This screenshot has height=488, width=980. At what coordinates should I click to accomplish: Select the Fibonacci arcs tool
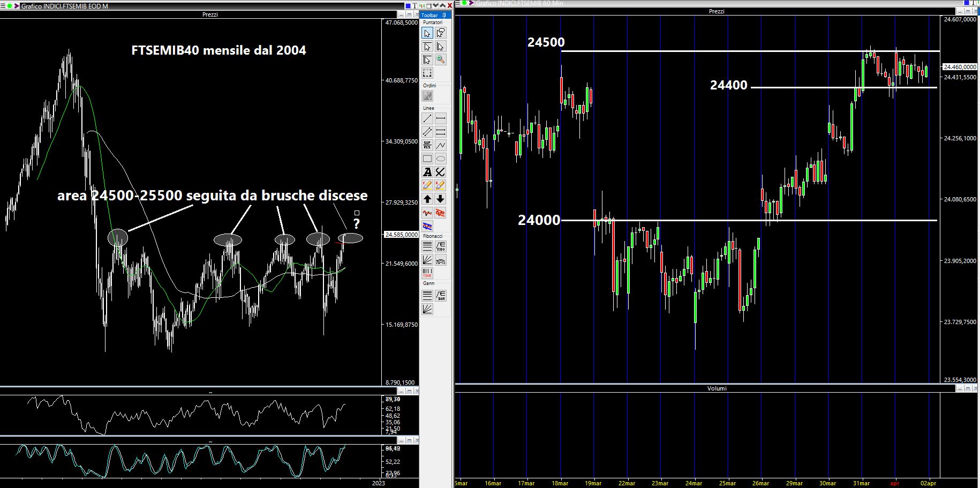[x=440, y=260]
